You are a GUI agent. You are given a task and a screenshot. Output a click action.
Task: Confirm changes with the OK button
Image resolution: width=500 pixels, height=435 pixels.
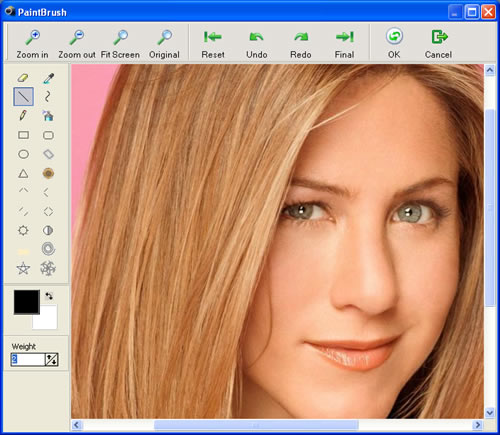point(394,43)
